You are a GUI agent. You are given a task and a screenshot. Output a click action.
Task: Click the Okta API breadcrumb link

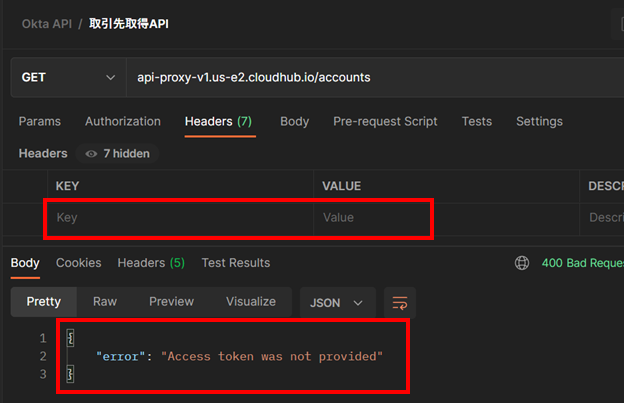pyautogui.click(x=49, y=24)
